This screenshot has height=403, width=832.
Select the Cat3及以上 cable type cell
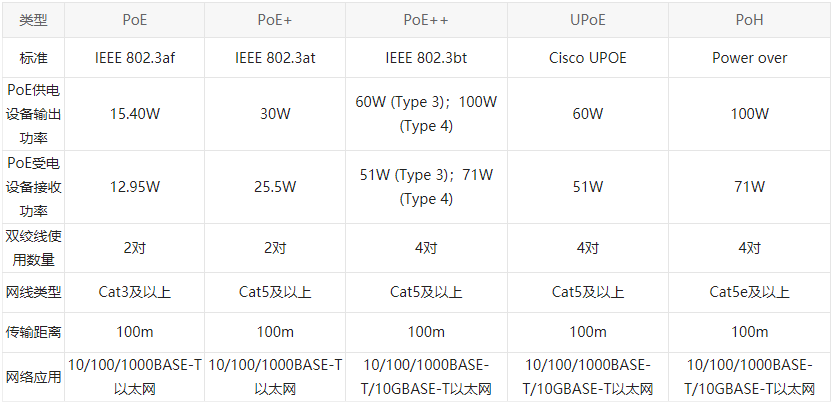(135, 292)
